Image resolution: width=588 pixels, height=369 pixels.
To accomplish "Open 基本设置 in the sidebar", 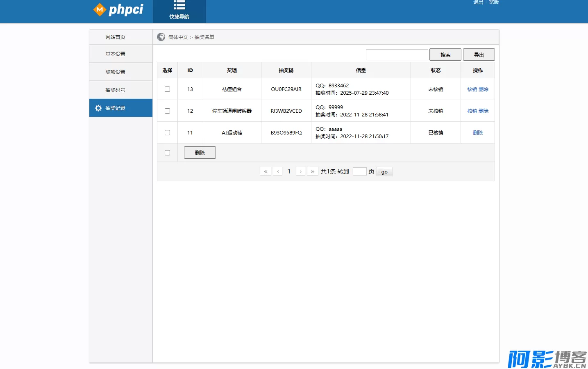I will click(115, 54).
